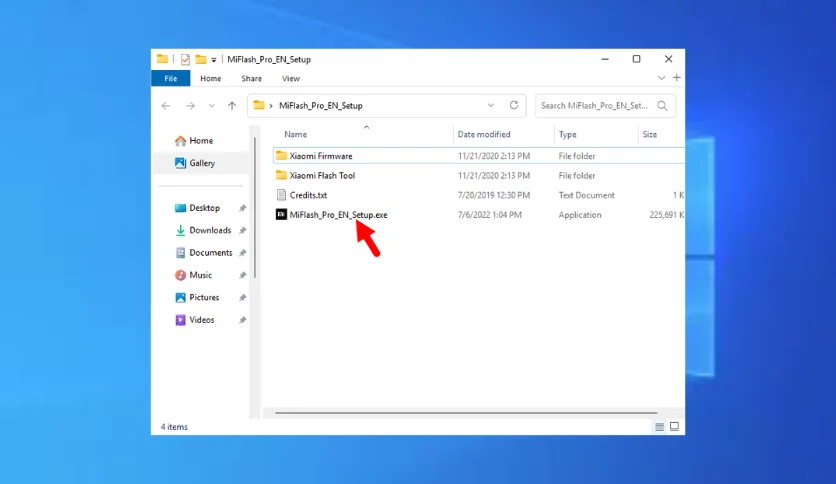Viewport: 836px width, 484px height.
Task: Expand the address bar history dropdown
Action: pos(491,106)
